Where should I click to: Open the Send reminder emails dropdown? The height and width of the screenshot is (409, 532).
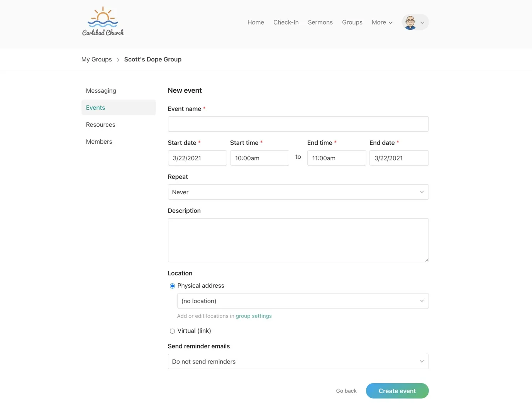[298, 361]
